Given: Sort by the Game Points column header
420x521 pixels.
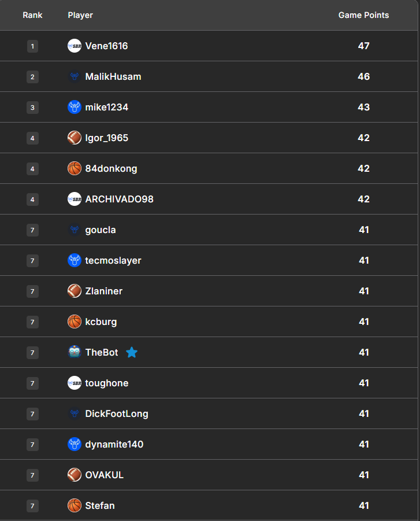Looking at the screenshot, I should [363, 15].
